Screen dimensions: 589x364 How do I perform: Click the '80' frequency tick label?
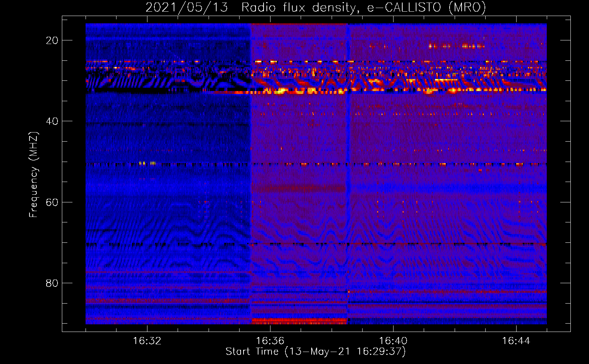(52, 283)
